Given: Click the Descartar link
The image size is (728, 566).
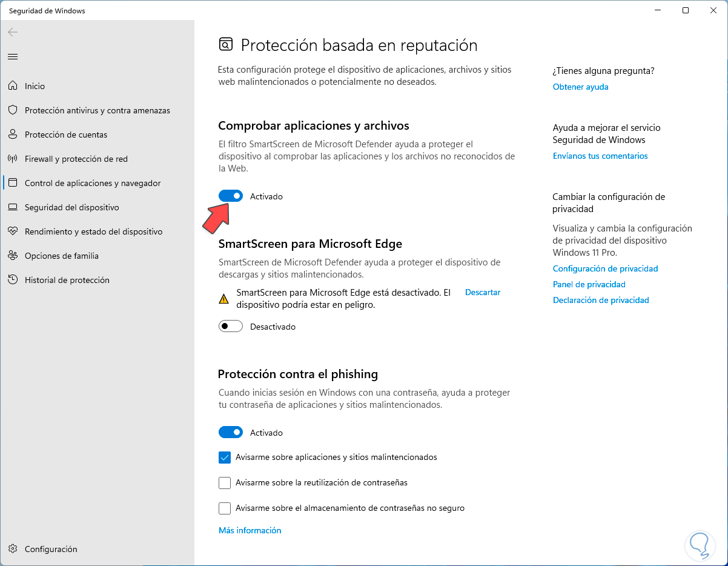Looking at the screenshot, I should [x=483, y=292].
